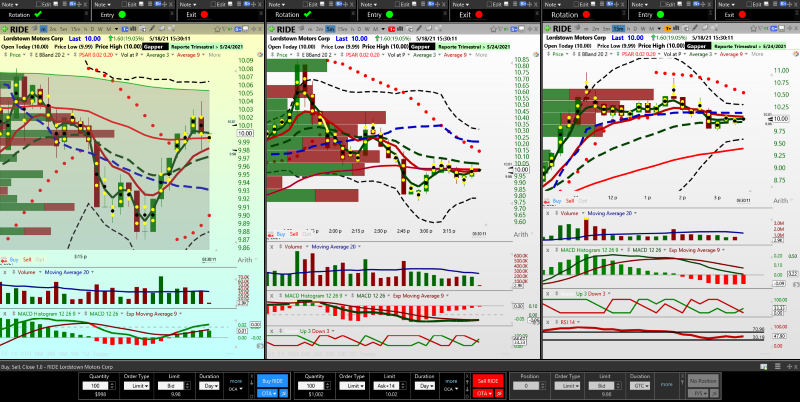The height and width of the screenshot is (402, 800).
Task: Click green Entry indicator circle above left chart
Action: (x=122, y=15)
